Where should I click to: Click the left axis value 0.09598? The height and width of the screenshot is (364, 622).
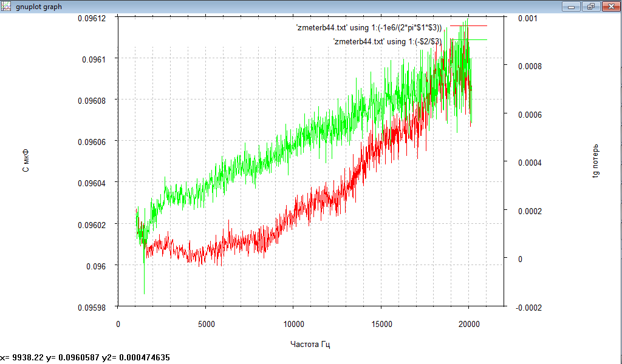coord(92,308)
